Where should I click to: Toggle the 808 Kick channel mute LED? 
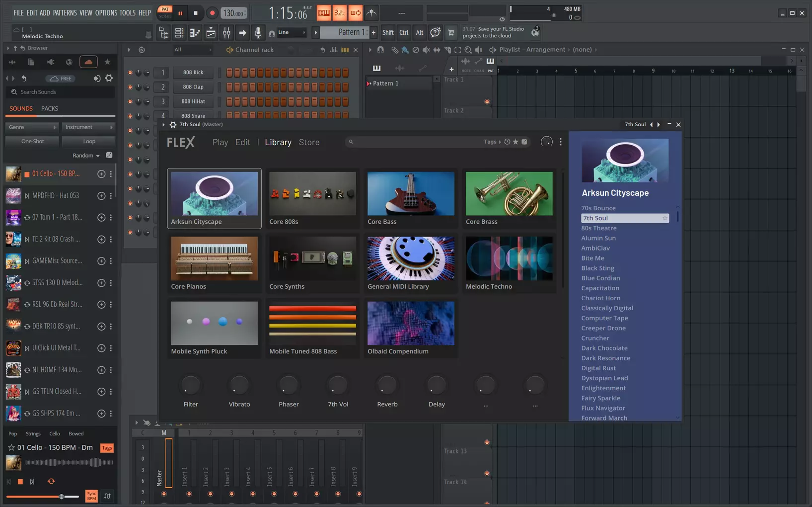[x=130, y=73]
